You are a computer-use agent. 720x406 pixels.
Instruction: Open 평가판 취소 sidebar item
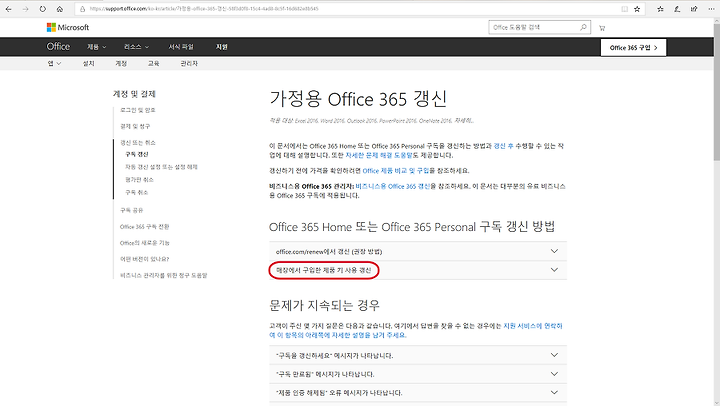pyautogui.click(x=140, y=180)
